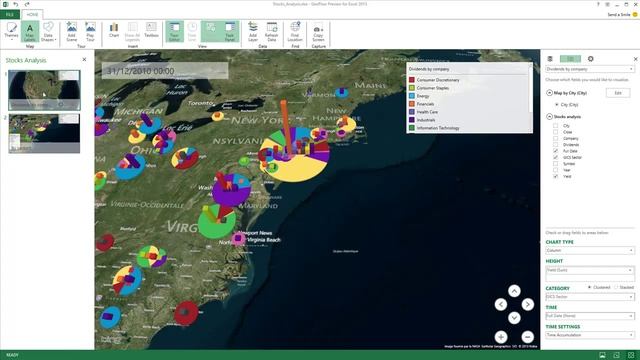The image size is (640, 360).
Task: Select scene 1 thumbnail in tour editor
Action: point(44,90)
